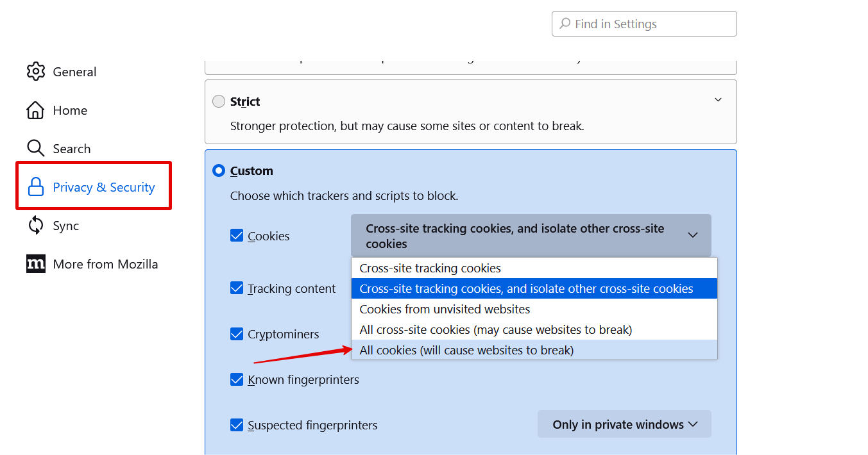Click the Known fingerprinters label text
Viewport: 868px width, 455px height.
[x=303, y=379]
